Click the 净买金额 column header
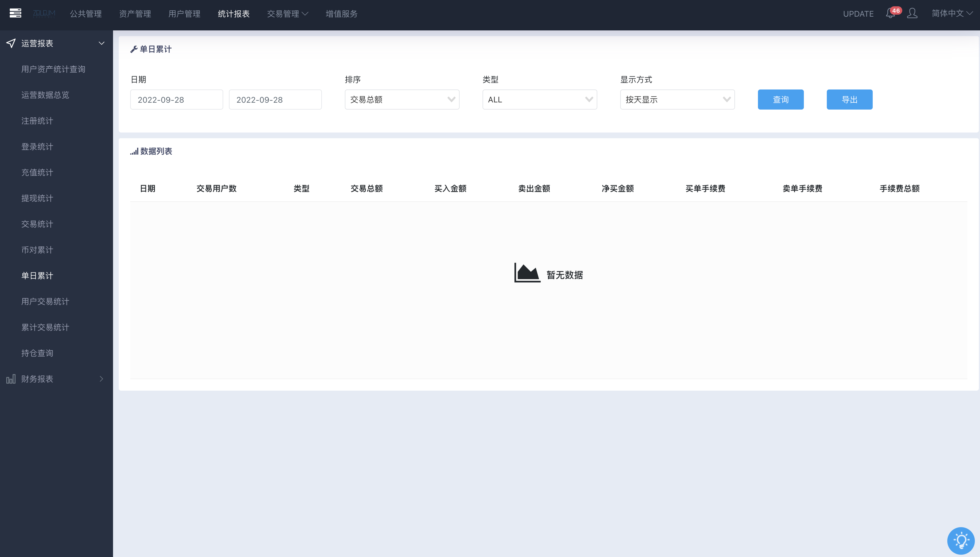The height and width of the screenshot is (557, 980). pyautogui.click(x=618, y=188)
